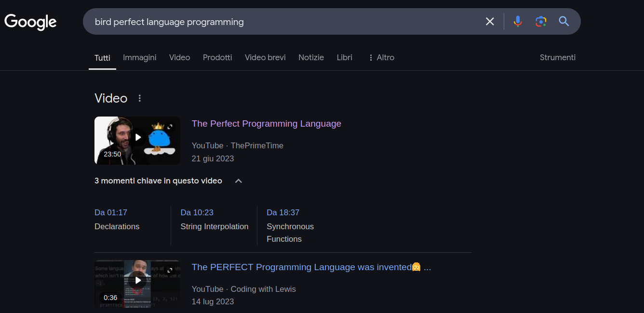
Task: Select the Tutti tab
Action: [102, 58]
